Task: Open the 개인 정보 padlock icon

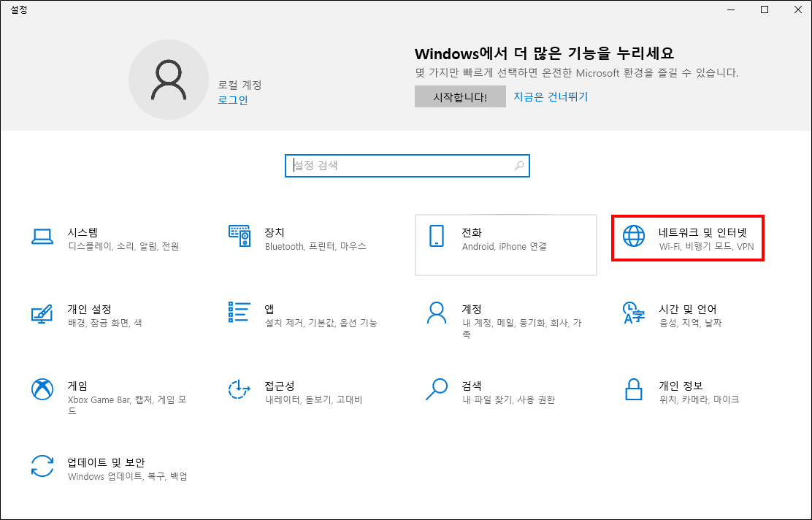Action: [634, 389]
